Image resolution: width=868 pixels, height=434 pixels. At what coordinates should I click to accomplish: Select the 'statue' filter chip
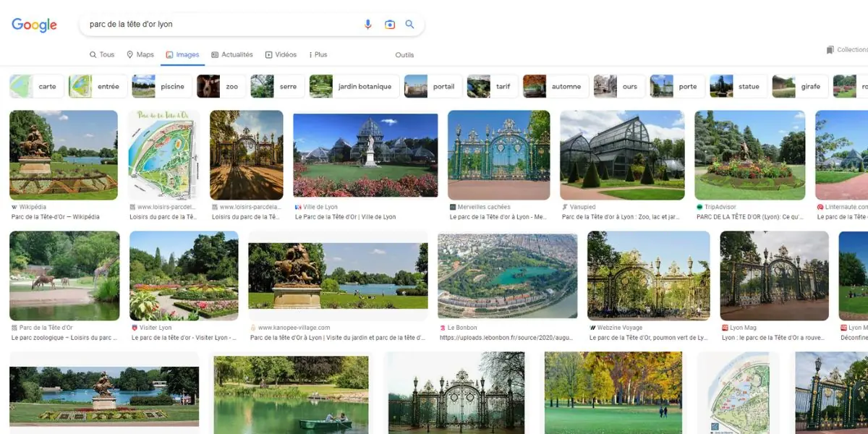click(739, 86)
